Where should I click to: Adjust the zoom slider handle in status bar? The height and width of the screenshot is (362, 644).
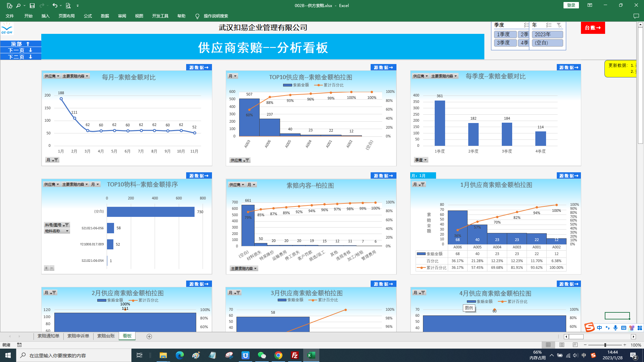(605, 345)
